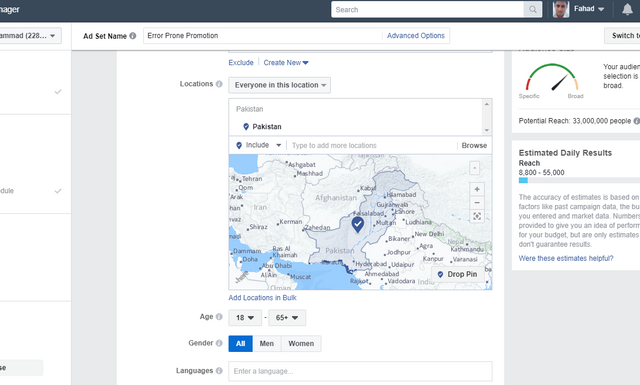
Task: Click Advanced Options link
Action: tap(416, 36)
